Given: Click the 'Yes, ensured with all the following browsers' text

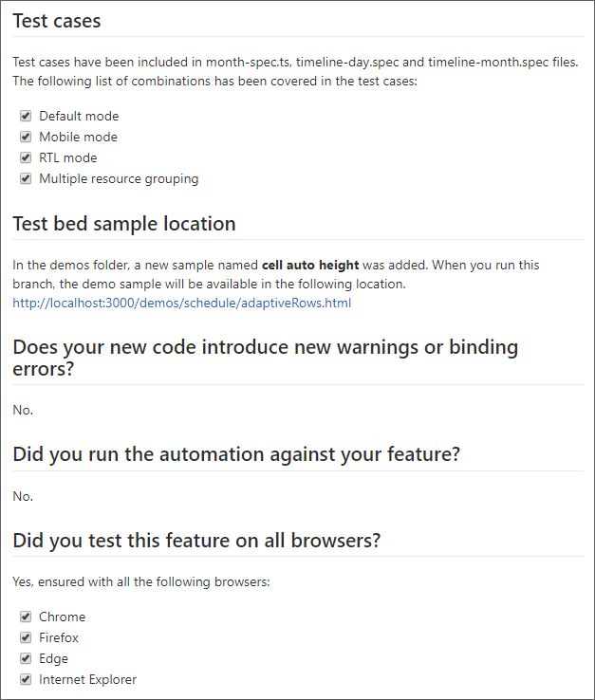Looking at the screenshot, I should pos(141,582).
